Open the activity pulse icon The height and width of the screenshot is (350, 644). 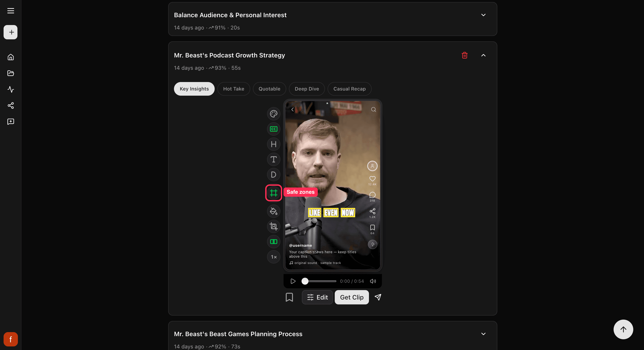point(11,89)
